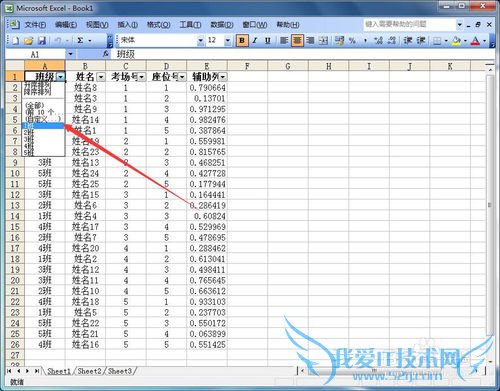
Task: Open the Borders dropdown arrow
Action: 446,41
